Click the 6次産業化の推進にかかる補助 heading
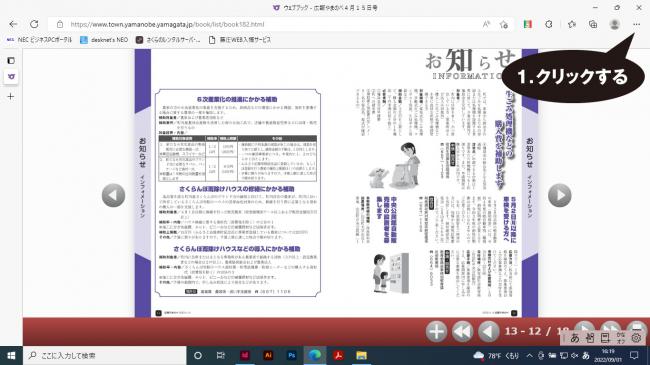Image resolution: width=650 pixels, height=365 pixels. [x=237, y=99]
